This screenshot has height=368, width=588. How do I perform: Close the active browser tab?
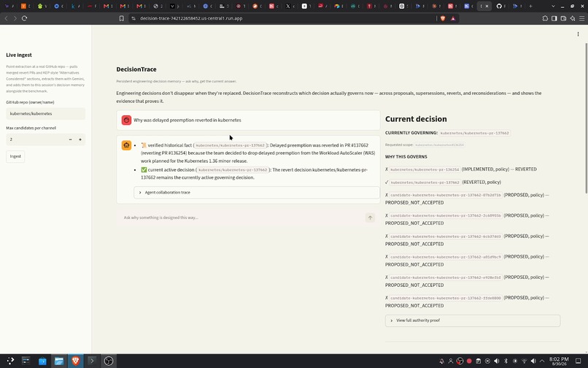tap(487, 6)
